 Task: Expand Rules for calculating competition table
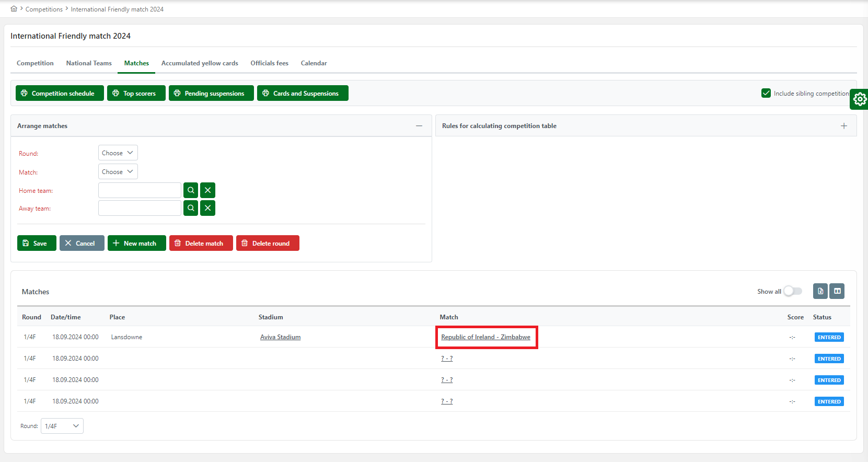coord(843,126)
